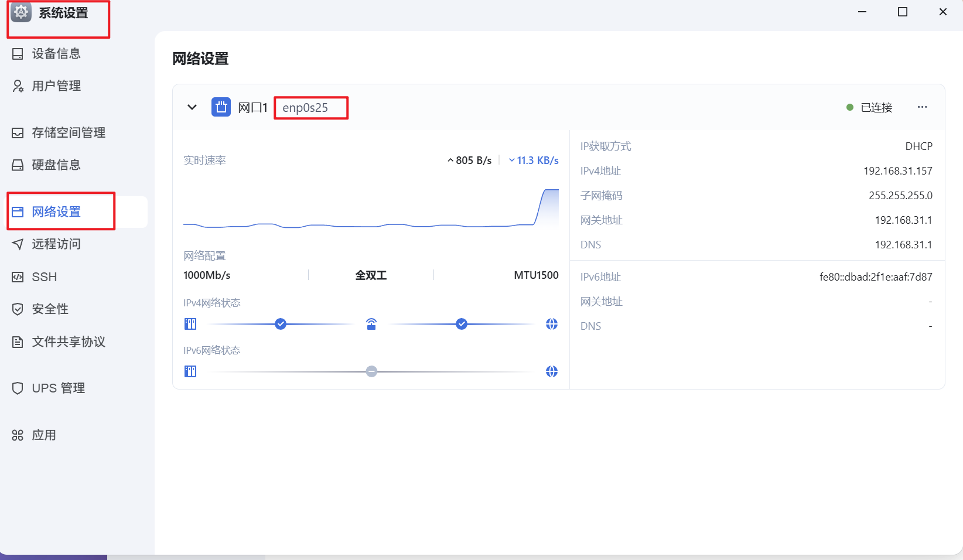Click the router icon in IPv4 status

371,324
